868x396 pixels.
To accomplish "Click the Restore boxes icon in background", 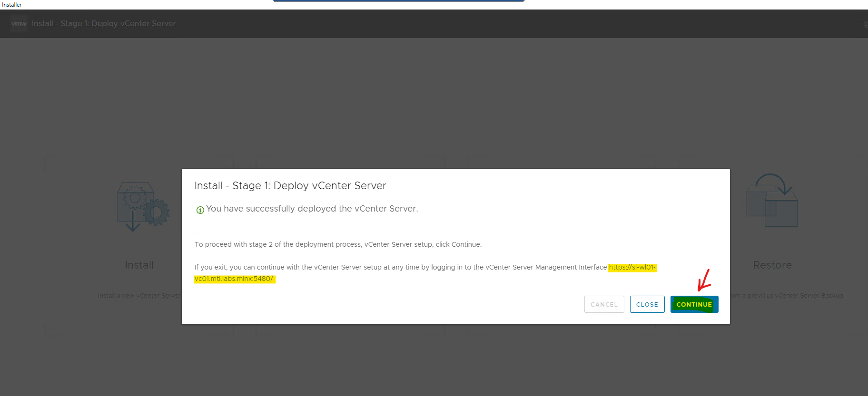I will point(771,200).
